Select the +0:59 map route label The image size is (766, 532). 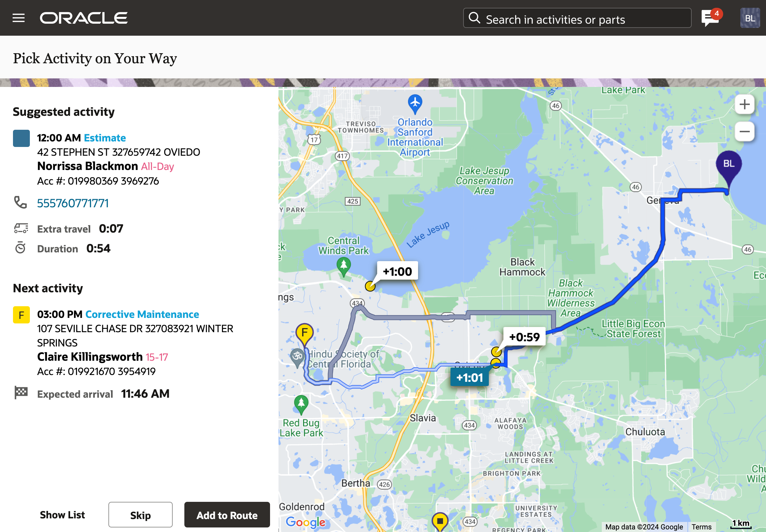[524, 337]
